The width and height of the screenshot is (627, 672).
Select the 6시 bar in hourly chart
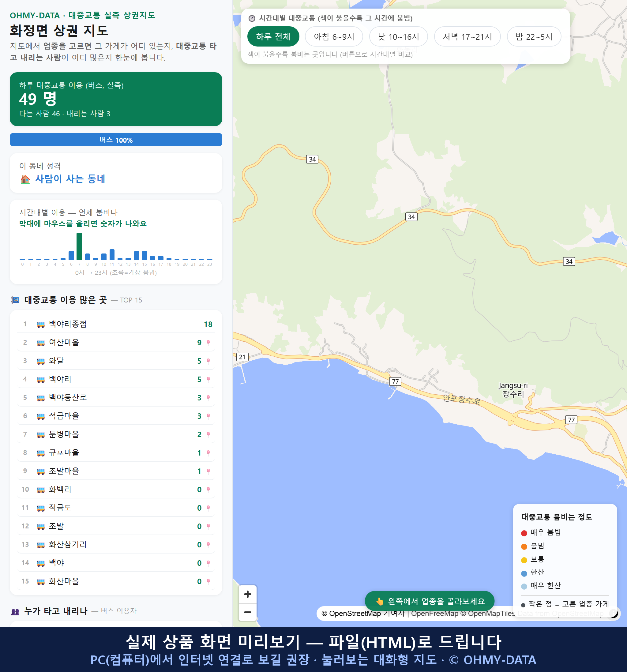(71, 255)
